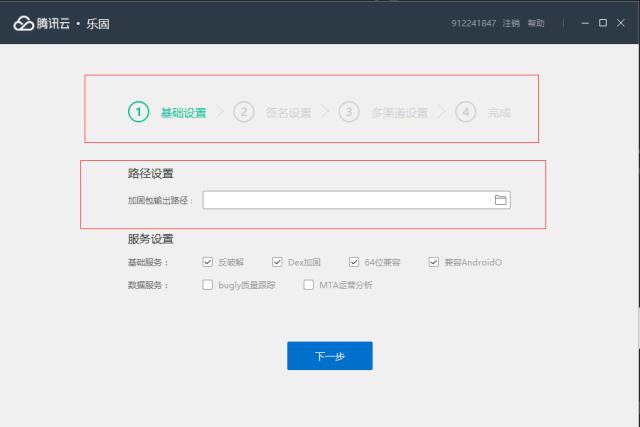
Task: Click the 路径设置 heading
Action: (151, 173)
